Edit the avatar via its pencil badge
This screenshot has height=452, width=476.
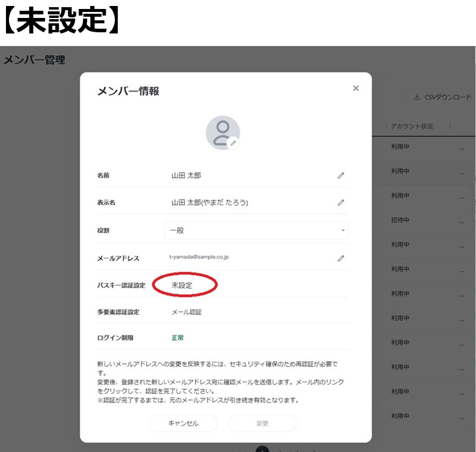[x=233, y=143]
